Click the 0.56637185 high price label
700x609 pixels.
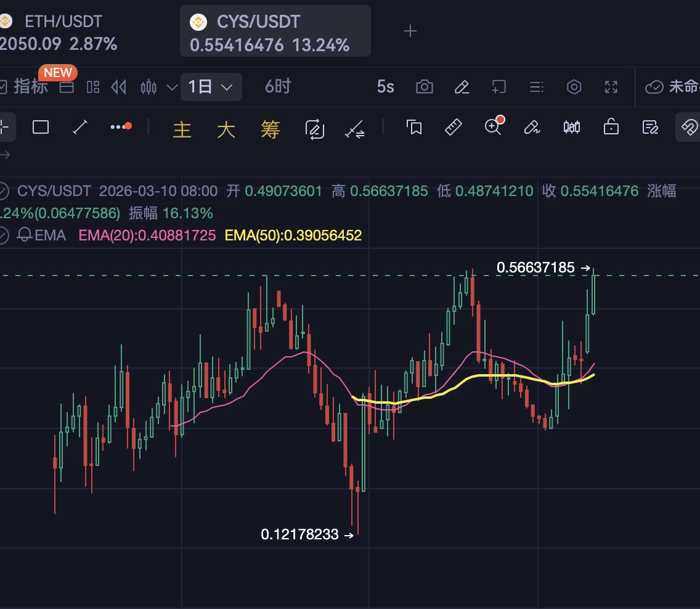pos(535,268)
